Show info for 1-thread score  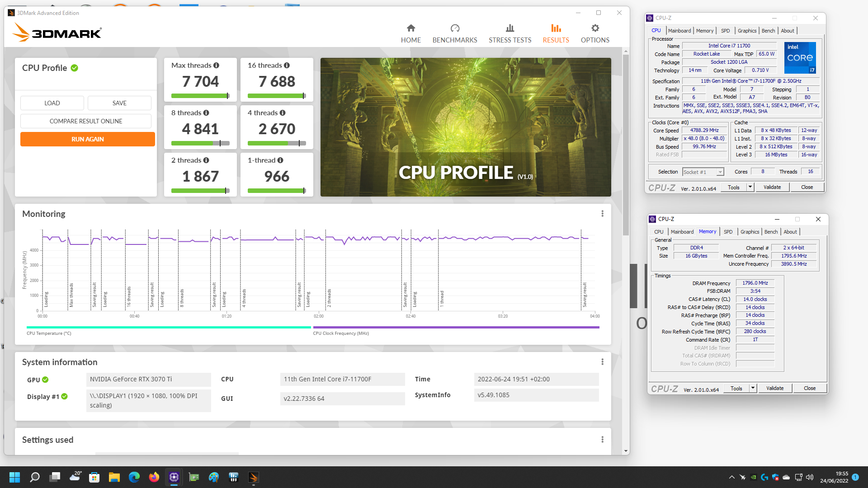pyautogui.click(x=280, y=160)
